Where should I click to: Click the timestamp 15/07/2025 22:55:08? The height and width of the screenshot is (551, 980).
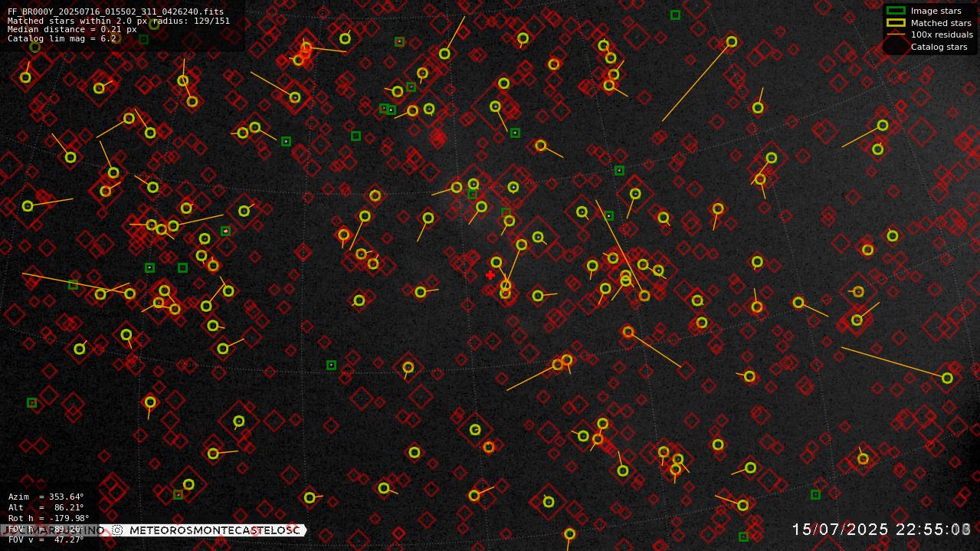click(x=882, y=530)
